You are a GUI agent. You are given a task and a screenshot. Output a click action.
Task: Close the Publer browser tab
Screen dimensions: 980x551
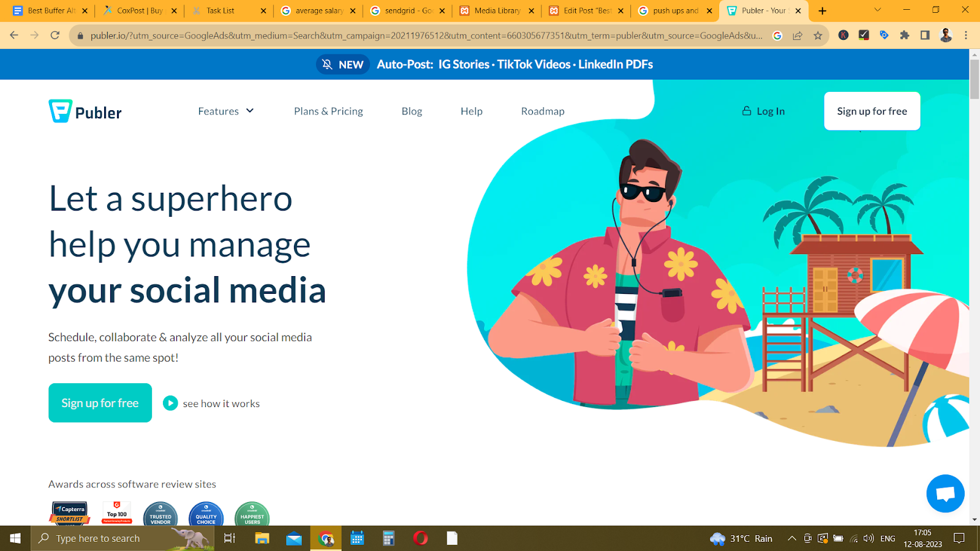click(798, 10)
